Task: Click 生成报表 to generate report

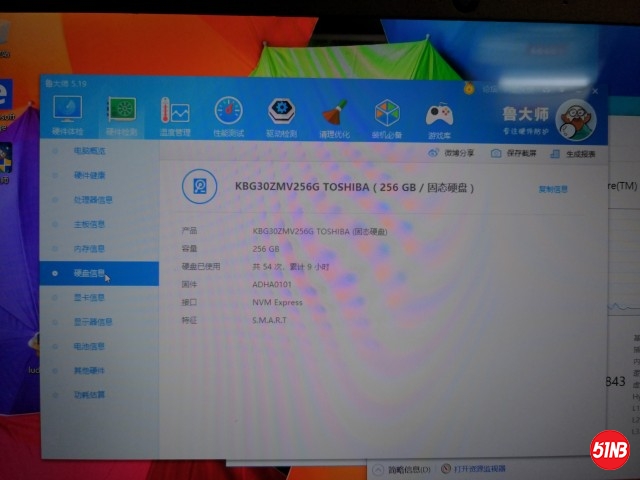Action: coord(574,155)
